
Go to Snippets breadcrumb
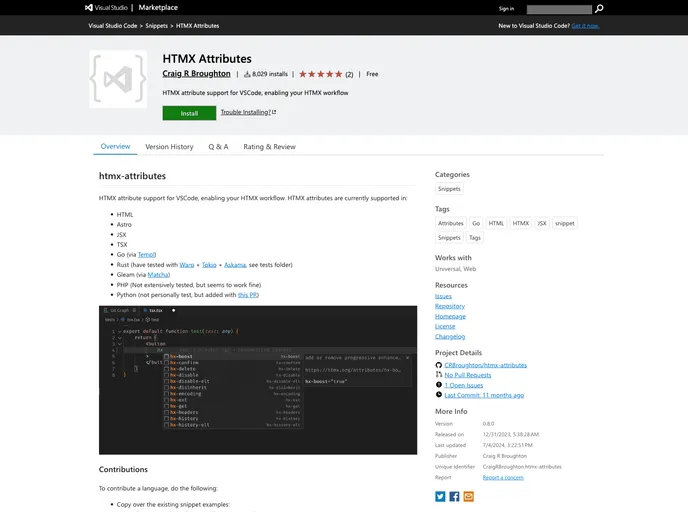pos(157,26)
